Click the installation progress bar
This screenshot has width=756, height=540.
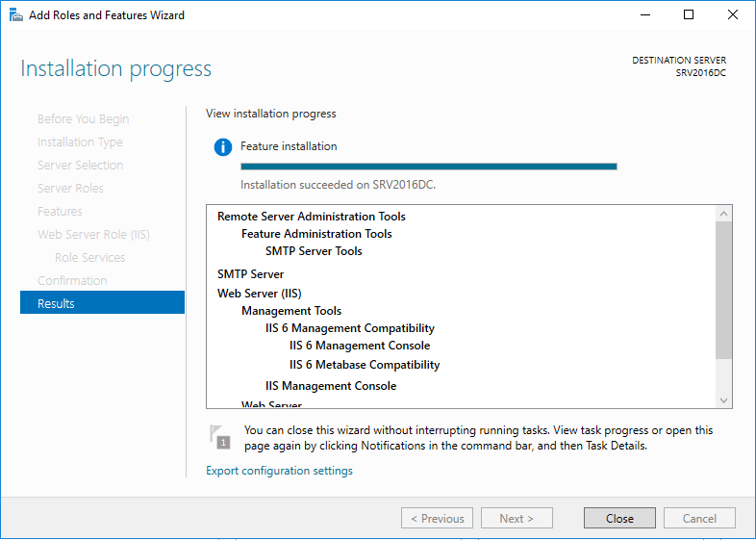[428, 167]
